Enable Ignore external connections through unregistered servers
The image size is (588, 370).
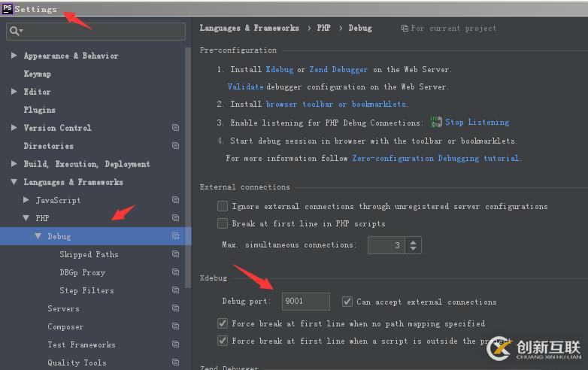pos(223,206)
